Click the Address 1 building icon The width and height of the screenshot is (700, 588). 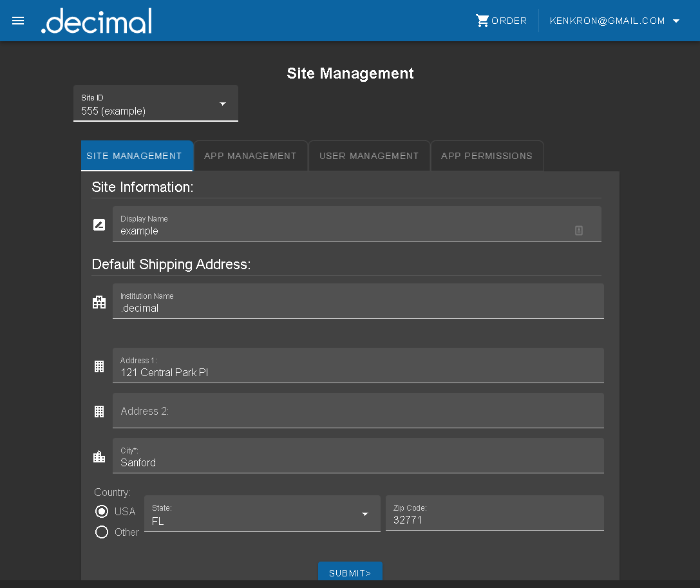point(99,366)
